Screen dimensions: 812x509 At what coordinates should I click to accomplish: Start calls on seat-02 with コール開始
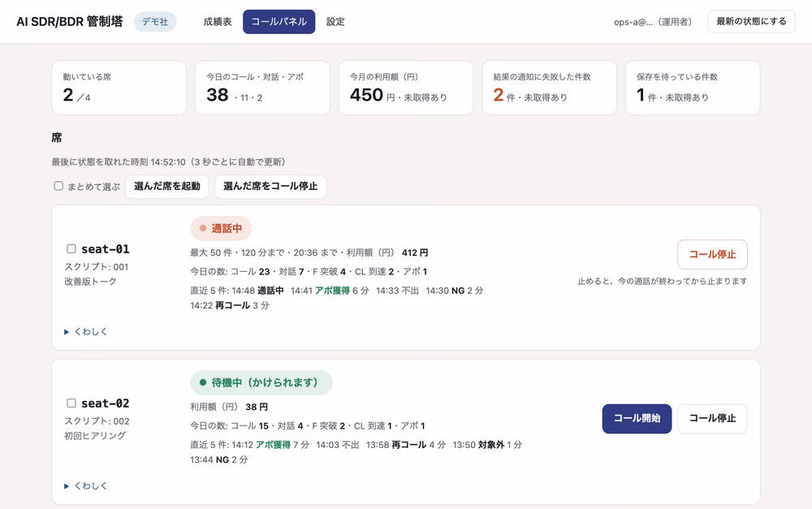point(637,418)
